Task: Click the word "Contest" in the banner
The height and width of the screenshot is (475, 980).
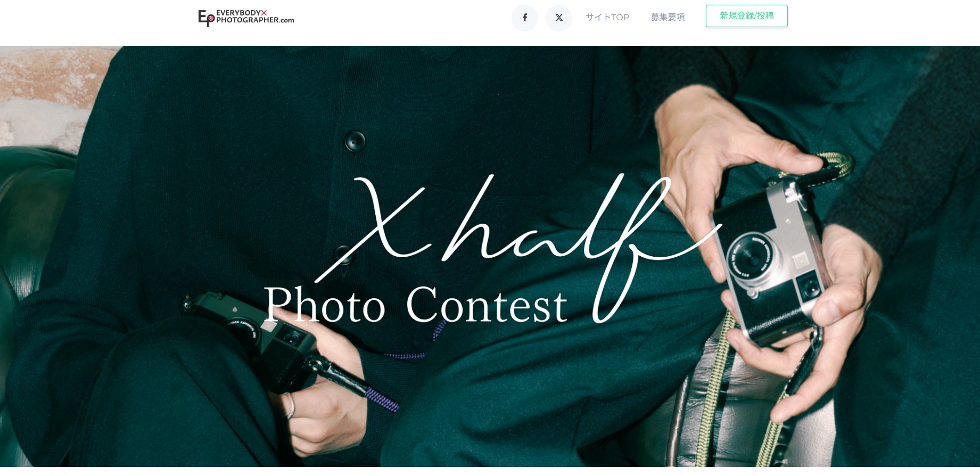Action: 487,305
